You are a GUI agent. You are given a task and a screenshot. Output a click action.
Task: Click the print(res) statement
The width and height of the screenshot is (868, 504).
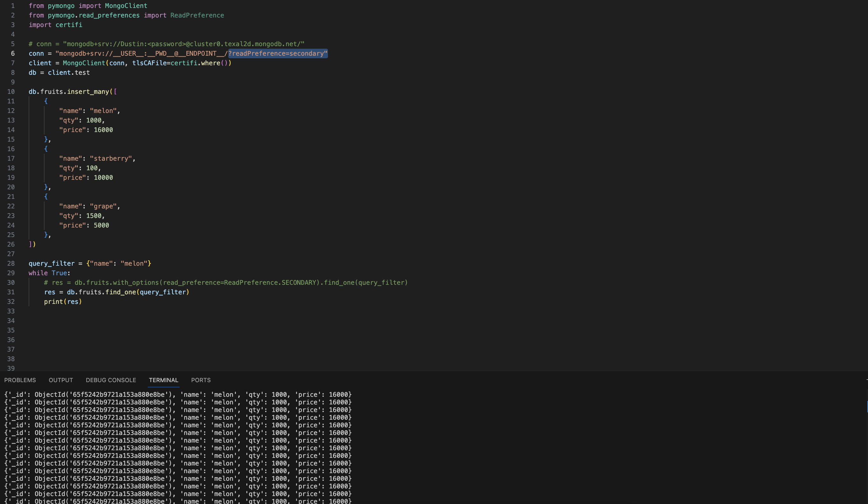(x=63, y=302)
